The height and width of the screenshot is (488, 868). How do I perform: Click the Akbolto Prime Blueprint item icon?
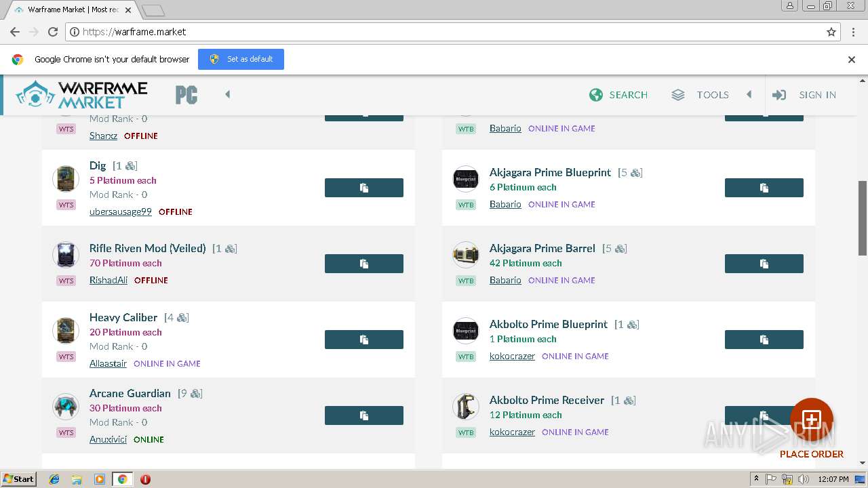pos(466,331)
